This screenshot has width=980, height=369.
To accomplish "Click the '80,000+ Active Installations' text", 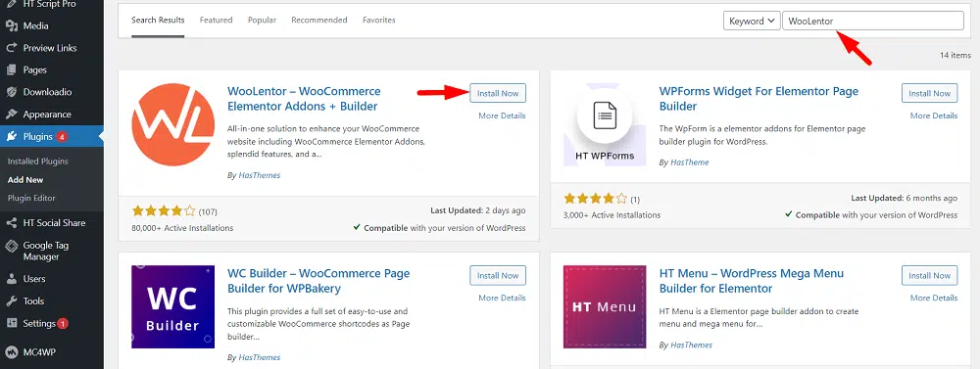I will (182, 228).
